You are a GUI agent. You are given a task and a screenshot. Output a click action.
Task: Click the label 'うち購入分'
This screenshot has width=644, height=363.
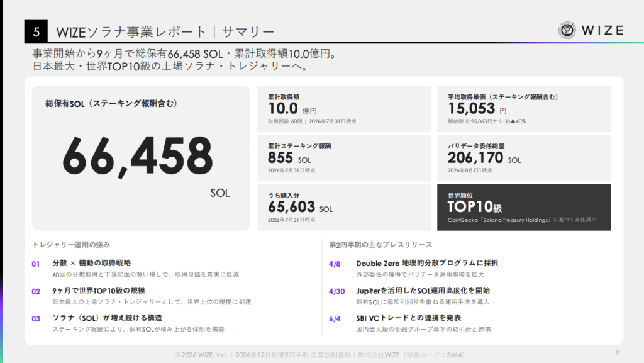coord(284,196)
